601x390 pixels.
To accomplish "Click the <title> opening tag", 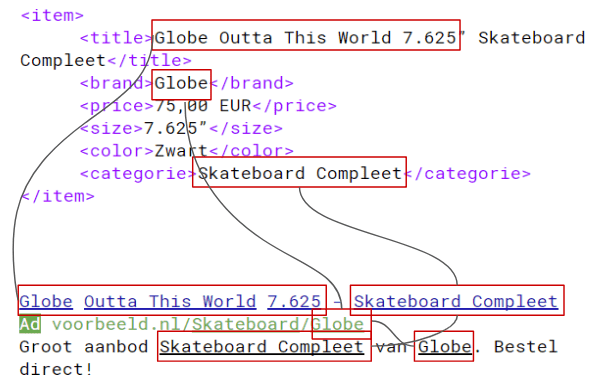I will tap(117, 38).
